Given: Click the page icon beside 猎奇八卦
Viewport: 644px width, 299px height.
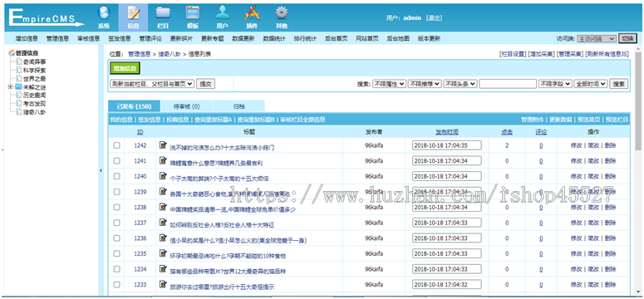Looking at the screenshot, I should [19, 111].
